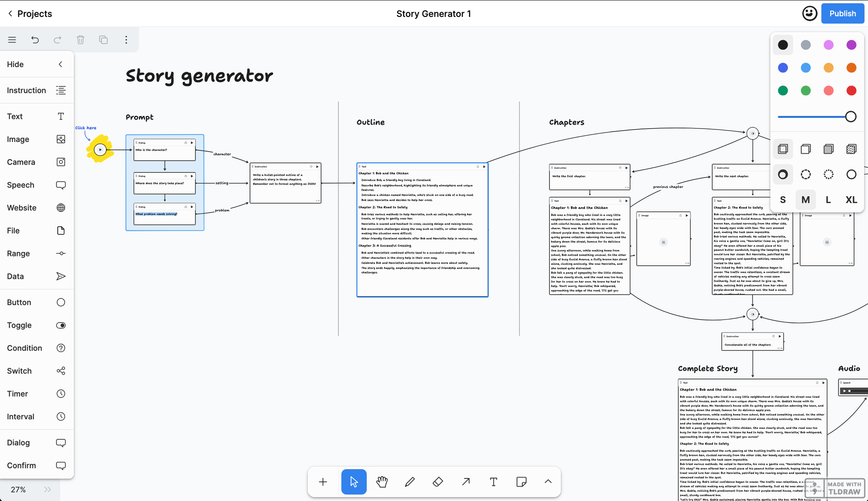Click the Publish button
The width and height of the screenshot is (868, 501).
(x=842, y=13)
